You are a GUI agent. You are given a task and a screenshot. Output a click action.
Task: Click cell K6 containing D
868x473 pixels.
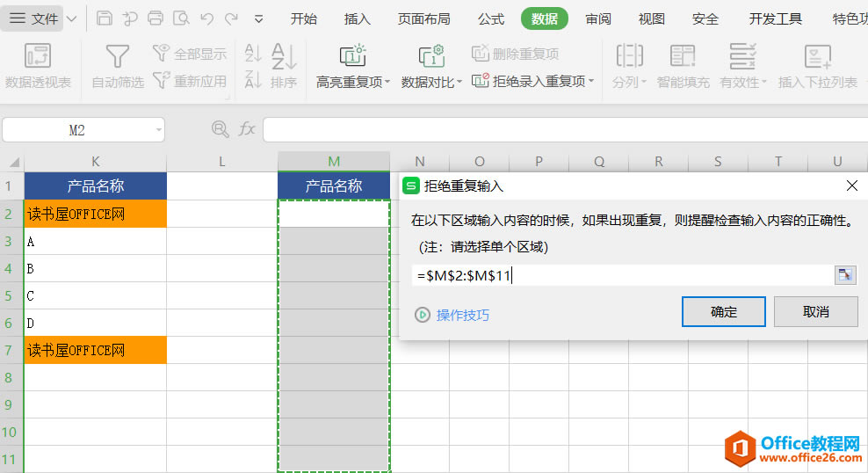click(x=95, y=323)
